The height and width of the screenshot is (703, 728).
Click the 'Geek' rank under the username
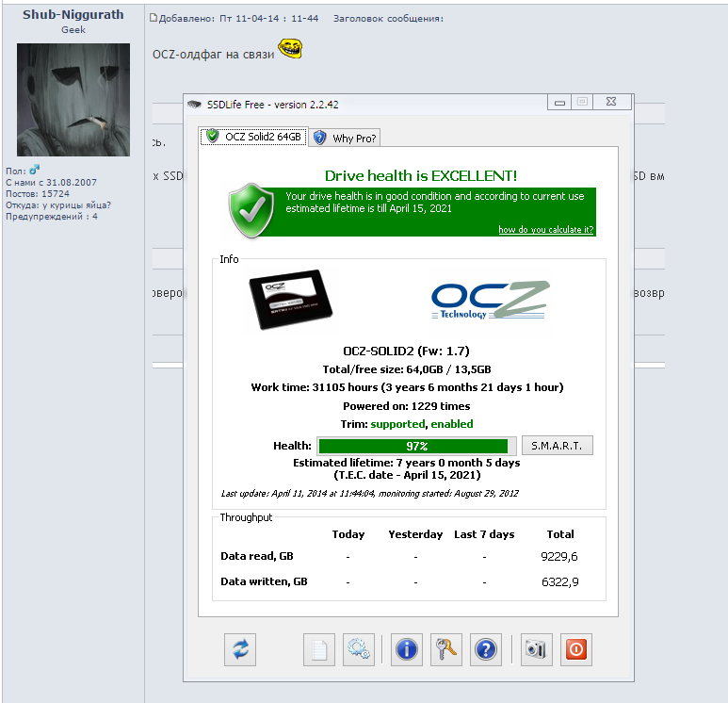(x=73, y=30)
